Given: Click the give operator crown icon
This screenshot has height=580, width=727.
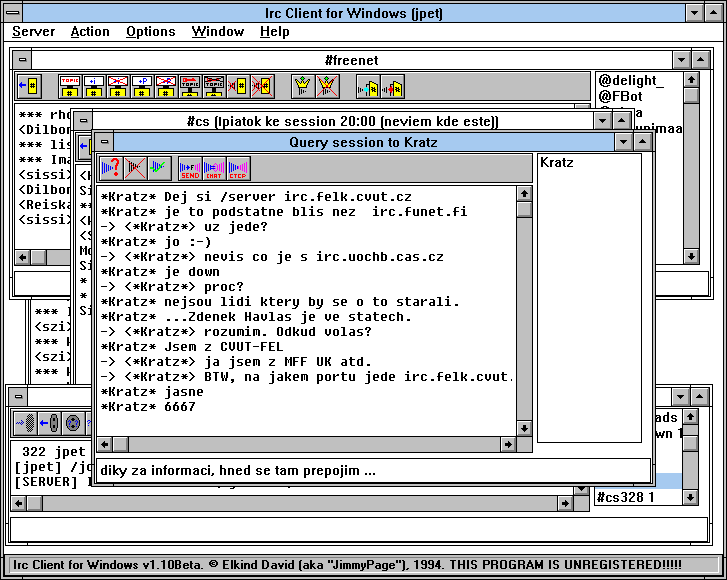Looking at the screenshot, I should point(303,86).
